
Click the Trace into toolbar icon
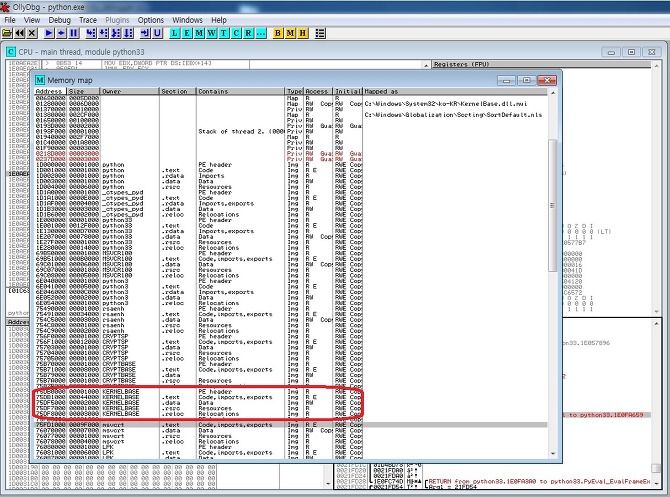(x=115, y=33)
